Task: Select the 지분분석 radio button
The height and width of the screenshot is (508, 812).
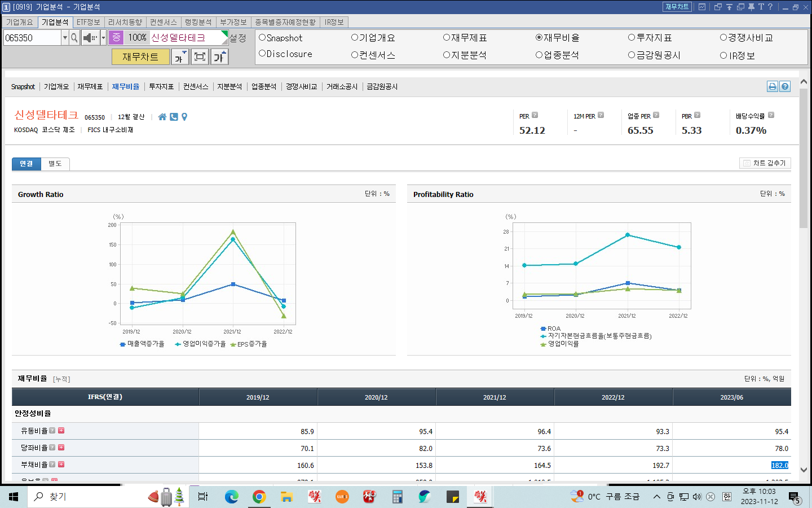Action: (x=447, y=55)
